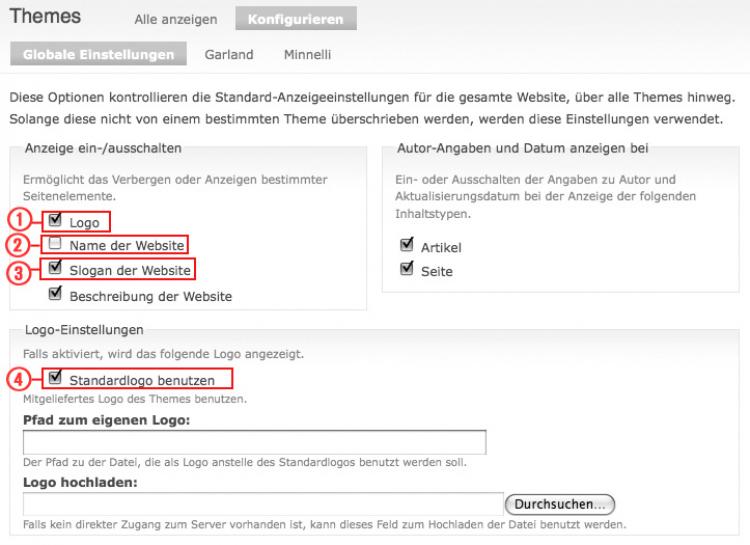Open the Garland theme settings tab

coord(229,54)
